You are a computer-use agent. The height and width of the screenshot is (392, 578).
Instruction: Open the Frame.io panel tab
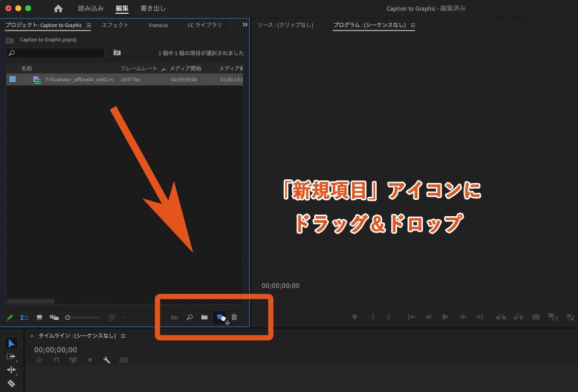pos(158,25)
